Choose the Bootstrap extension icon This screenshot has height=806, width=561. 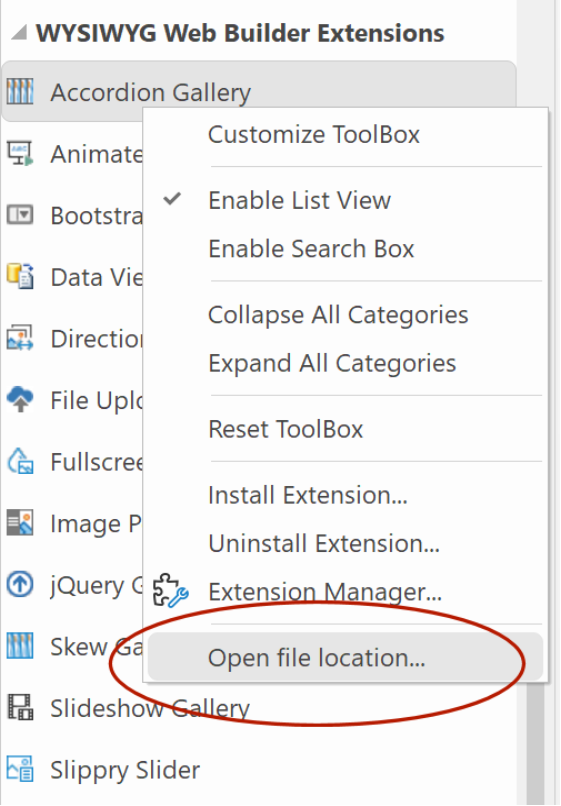click(20, 215)
